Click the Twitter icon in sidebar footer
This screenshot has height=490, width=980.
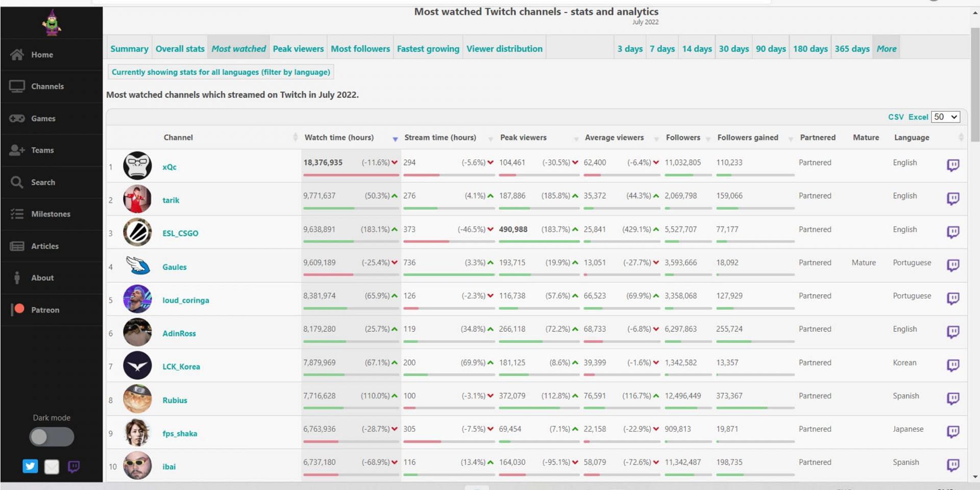(x=30, y=466)
